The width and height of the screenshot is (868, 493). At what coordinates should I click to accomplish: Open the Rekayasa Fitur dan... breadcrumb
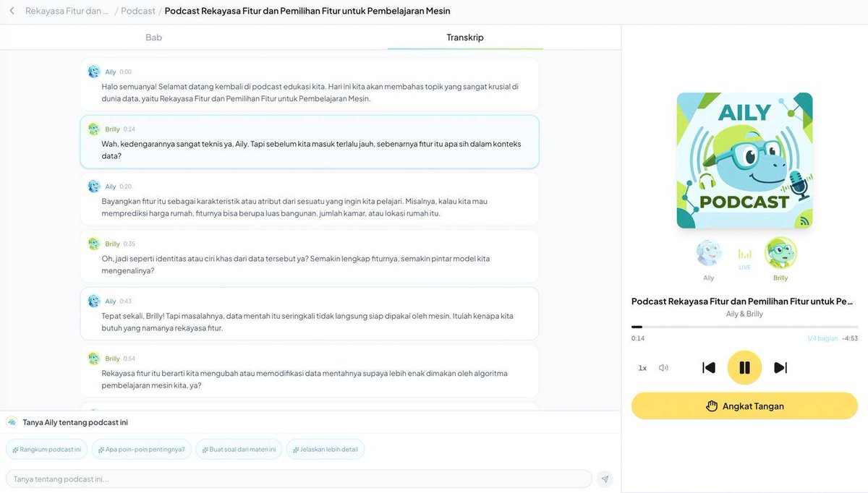coord(67,11)
